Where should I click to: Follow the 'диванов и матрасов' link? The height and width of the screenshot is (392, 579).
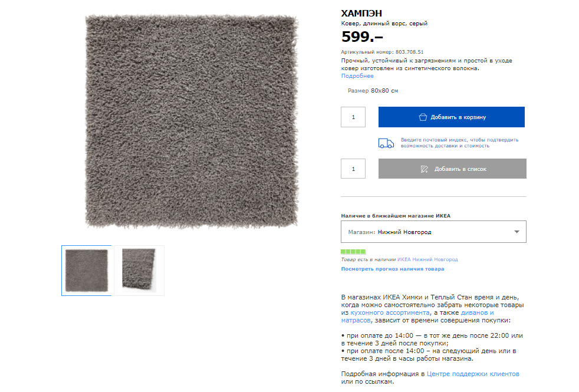[x=476, y=312]
